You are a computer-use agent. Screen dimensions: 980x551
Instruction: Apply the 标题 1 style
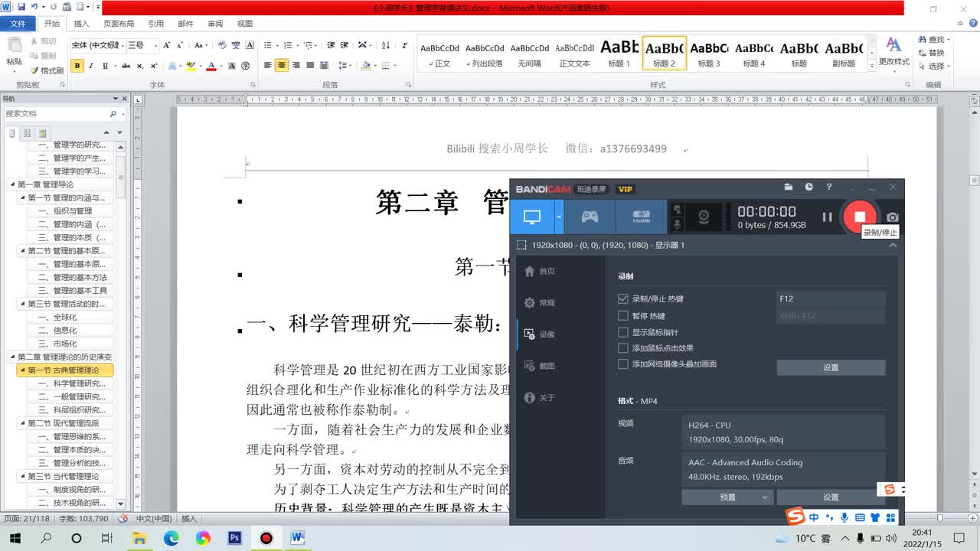619,53
